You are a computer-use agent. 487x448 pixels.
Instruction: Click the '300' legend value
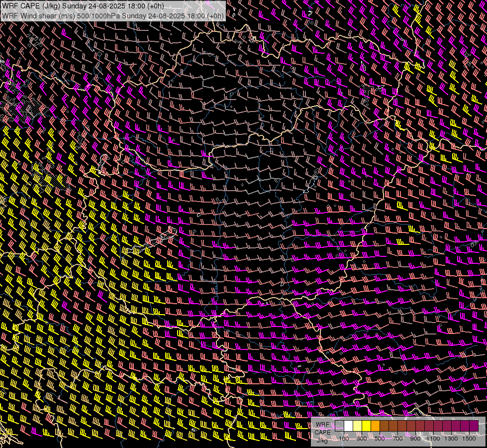point(362,439)
